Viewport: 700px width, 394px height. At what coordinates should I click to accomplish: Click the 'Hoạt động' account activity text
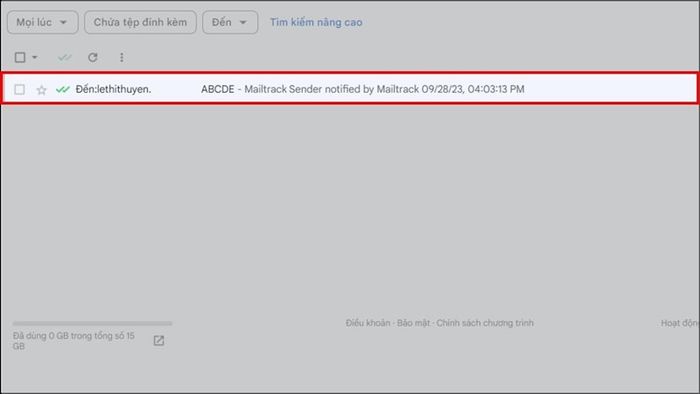[x=680, y=323]
